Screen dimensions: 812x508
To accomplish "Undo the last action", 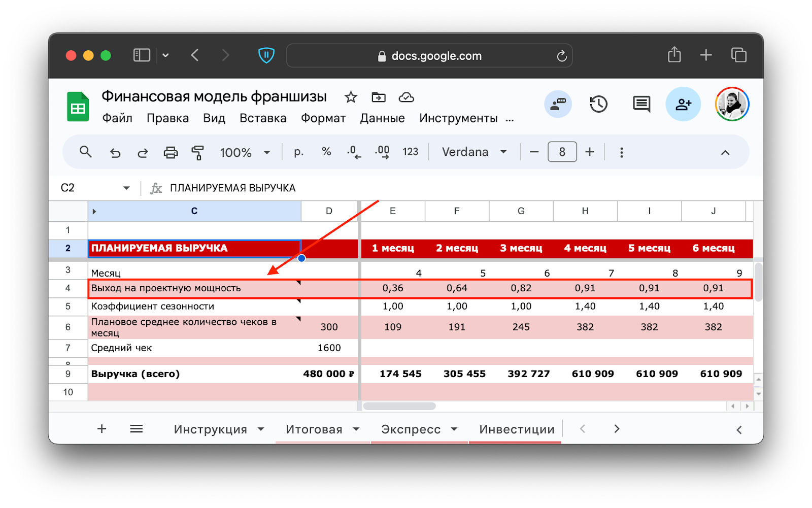I will tap(115, 152).
